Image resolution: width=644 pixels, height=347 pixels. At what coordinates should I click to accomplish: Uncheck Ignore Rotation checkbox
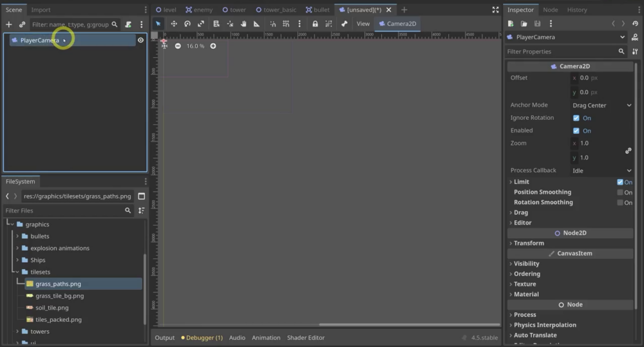coord(576,118)
